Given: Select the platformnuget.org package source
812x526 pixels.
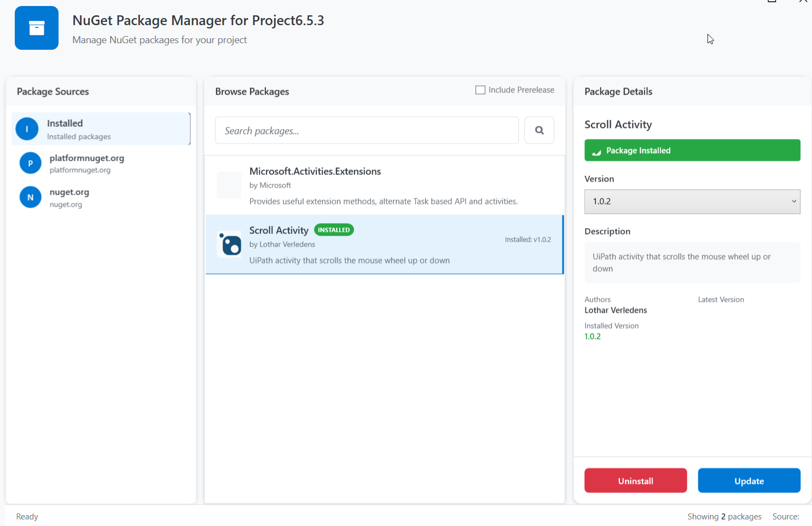Looking at the screenshot, I should pyautogui.click(x=101, y=163).
